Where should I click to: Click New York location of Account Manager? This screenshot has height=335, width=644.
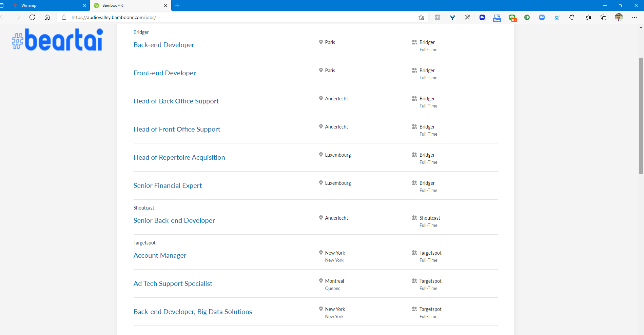pyautogui.click(x=335, y=253)
